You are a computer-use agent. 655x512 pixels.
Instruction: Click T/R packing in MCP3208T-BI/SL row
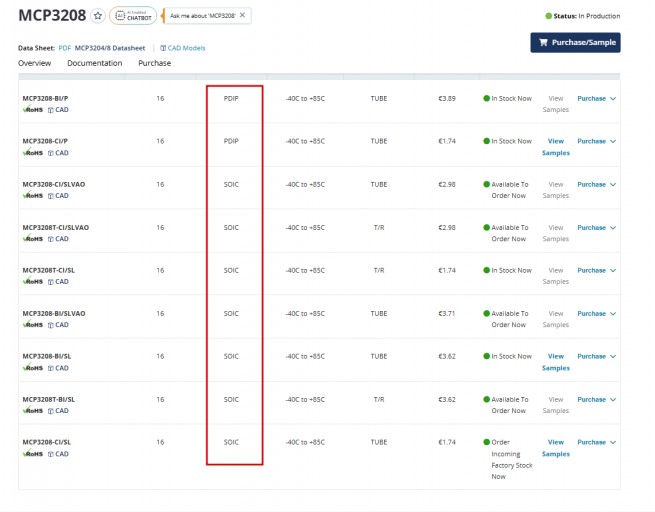click(x=379, y=400)
